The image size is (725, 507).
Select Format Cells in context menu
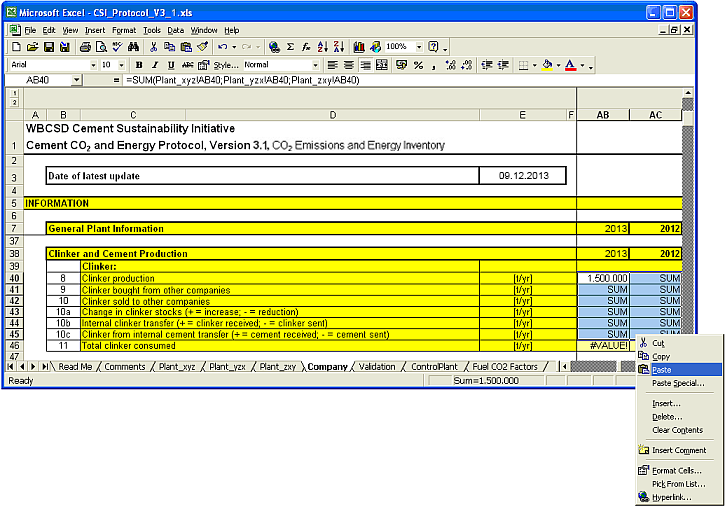tap(679, 470)
